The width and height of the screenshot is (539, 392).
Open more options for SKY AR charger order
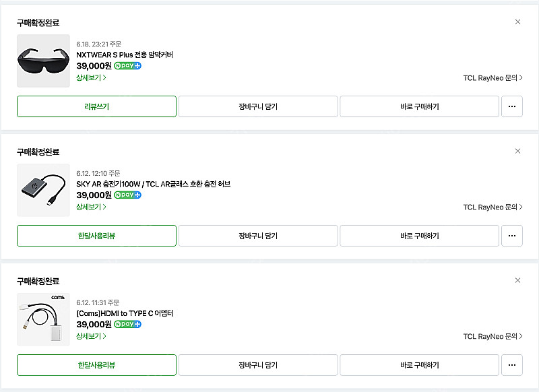[512, 236]
